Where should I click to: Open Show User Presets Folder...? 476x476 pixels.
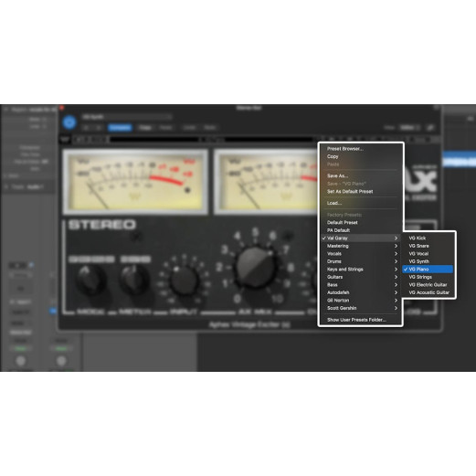[356, 320]
